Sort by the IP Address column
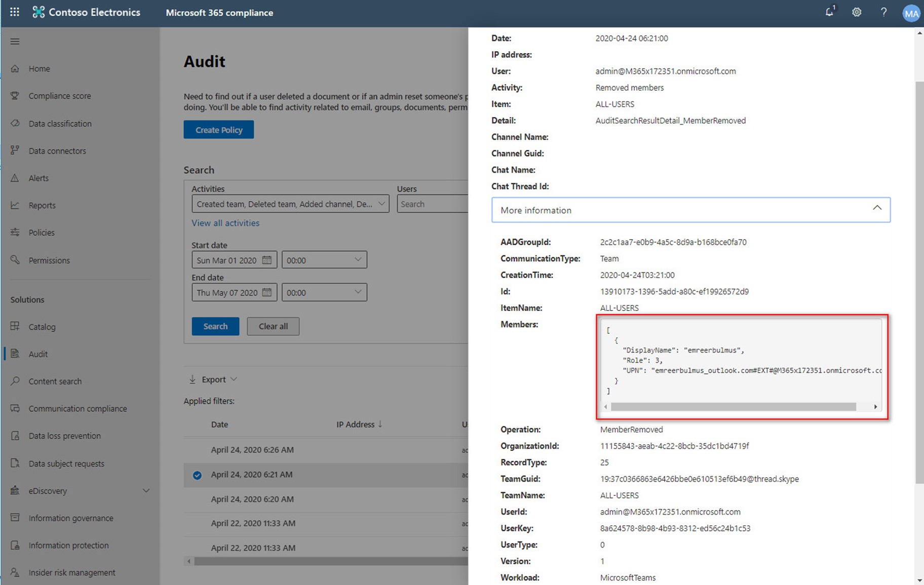This screenshot has width=924, height=585. pyautogui.click(x=359, y=424)
